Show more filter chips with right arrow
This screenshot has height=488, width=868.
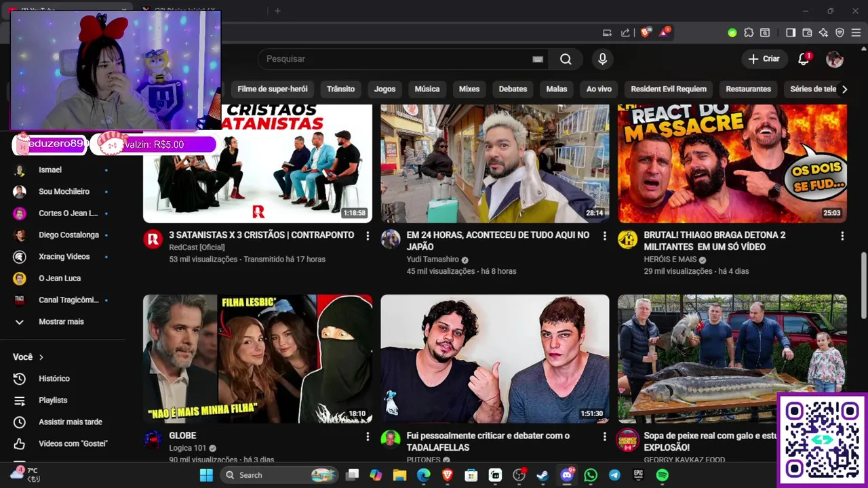click(844, 89)
